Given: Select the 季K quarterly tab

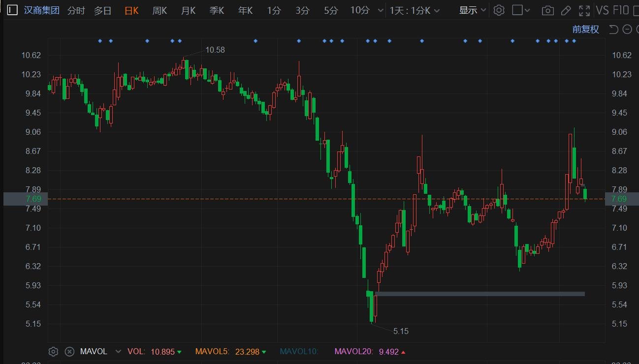Looking at the screenshot, I should (217, 10).
